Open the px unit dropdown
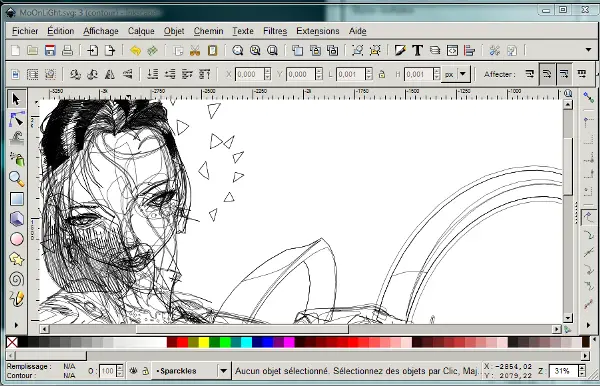 [456, 74]
